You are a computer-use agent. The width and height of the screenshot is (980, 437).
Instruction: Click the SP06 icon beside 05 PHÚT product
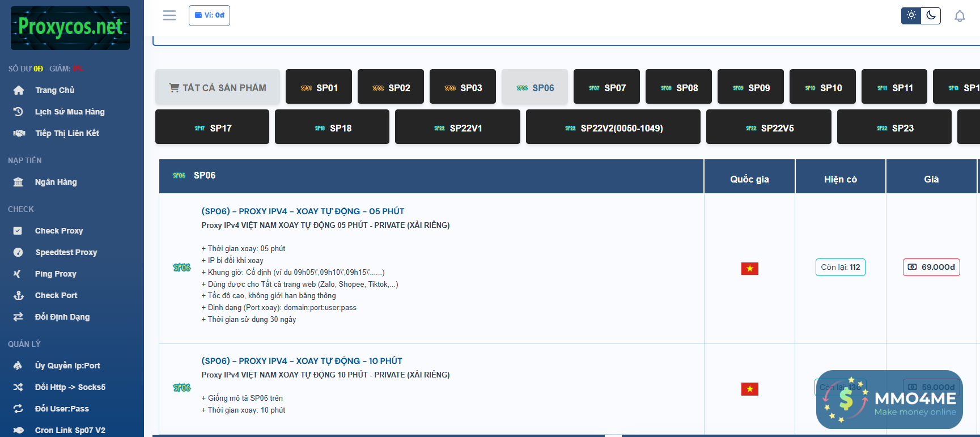pyautogui.click(x=182, y=268)
